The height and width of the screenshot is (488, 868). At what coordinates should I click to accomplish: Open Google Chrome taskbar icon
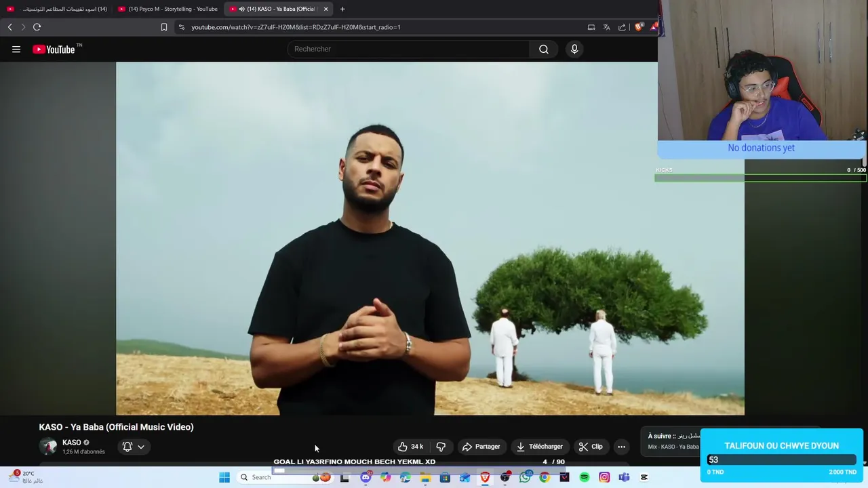pyautogui.click(x=545, y=477)
